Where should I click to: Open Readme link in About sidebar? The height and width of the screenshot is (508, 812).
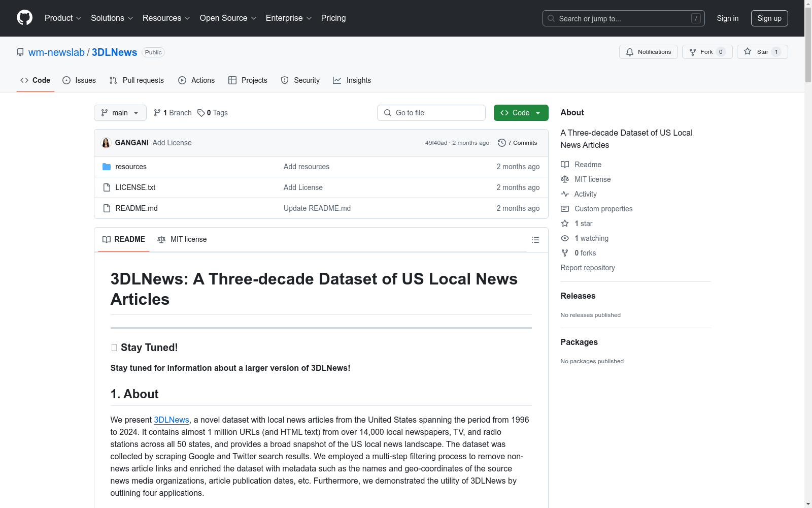point(581,165)
